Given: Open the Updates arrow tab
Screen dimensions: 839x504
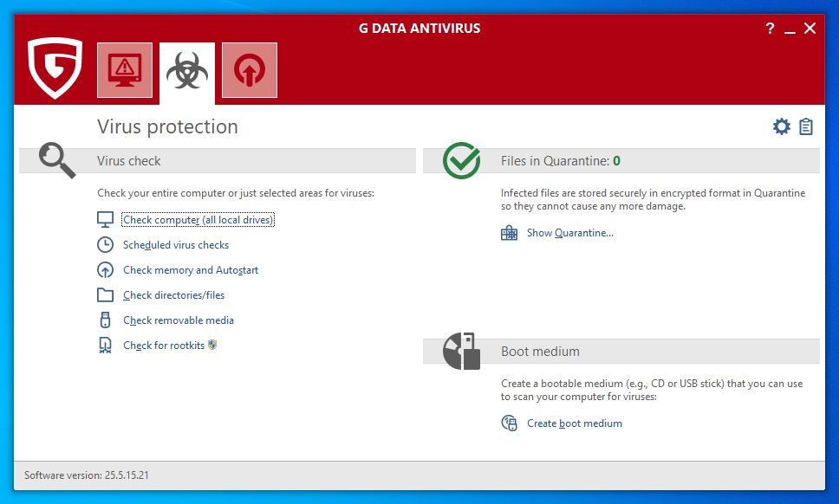Looking at the screenshot, I should pos(250,70).
